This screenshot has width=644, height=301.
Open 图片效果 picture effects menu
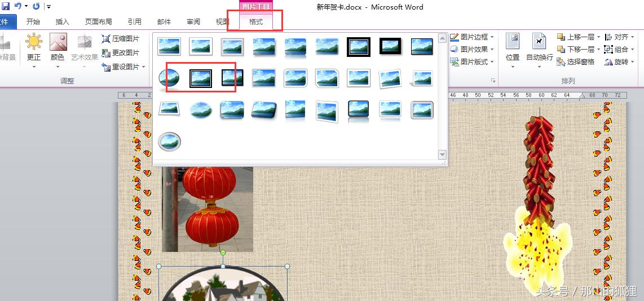click(x=472, y=50)
